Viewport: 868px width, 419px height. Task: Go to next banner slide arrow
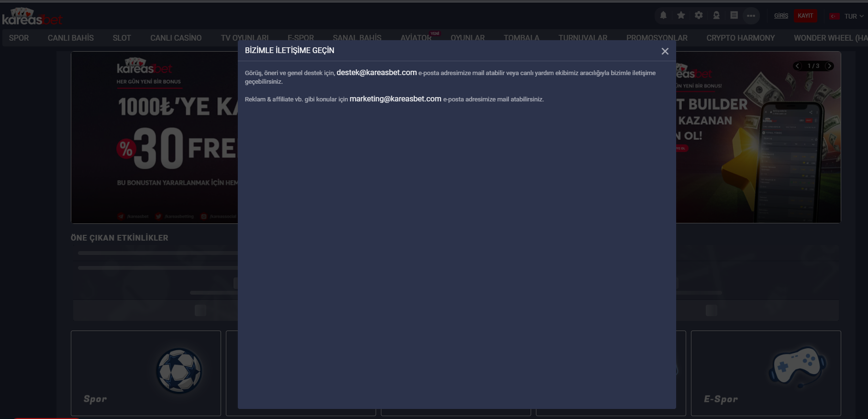click(x=829, y=66)
